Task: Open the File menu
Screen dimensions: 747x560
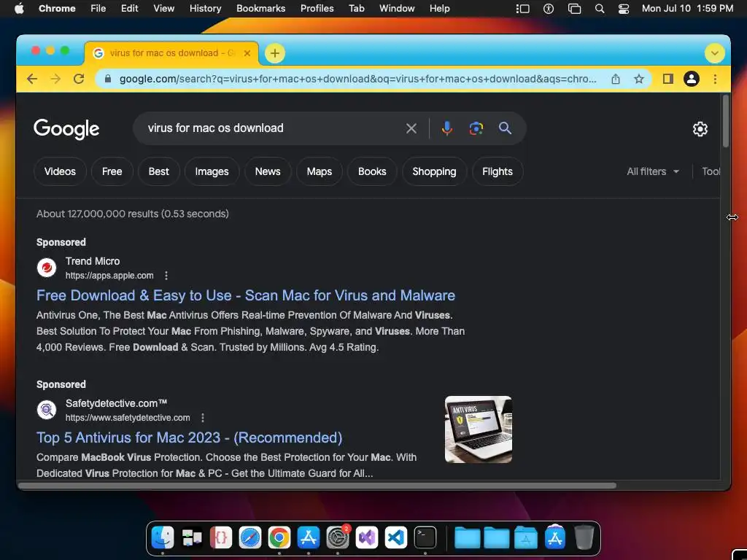Action: click(x=98, y=9)
